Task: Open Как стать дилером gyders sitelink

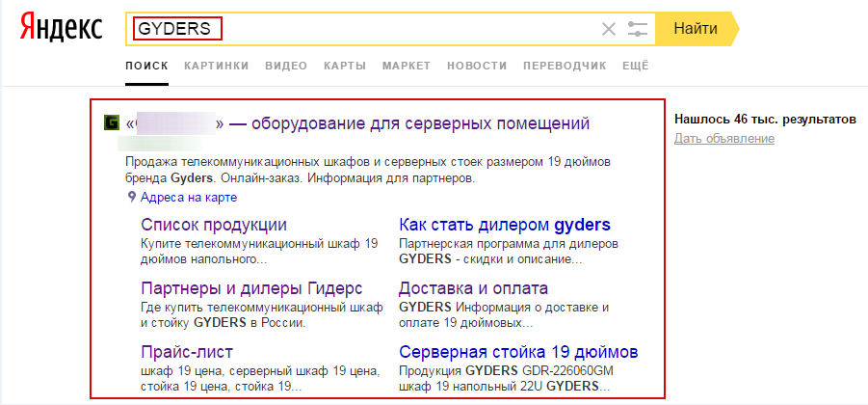Action: coord(505,225)
